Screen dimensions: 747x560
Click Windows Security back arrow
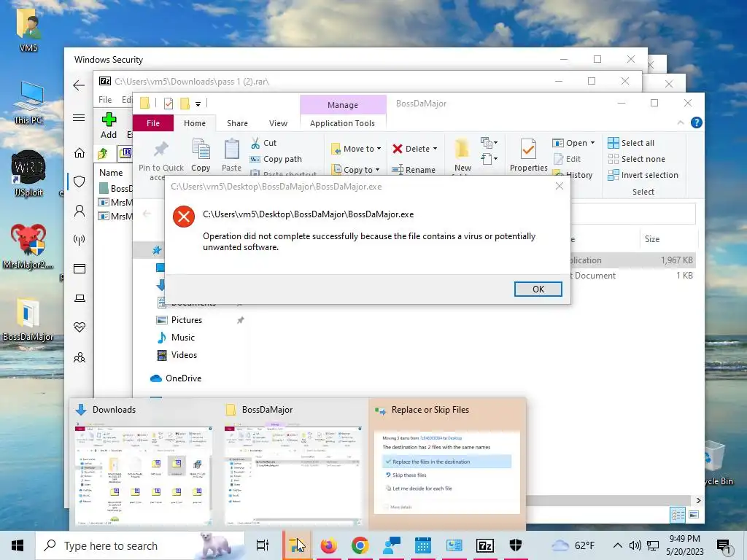coord(79,86)
